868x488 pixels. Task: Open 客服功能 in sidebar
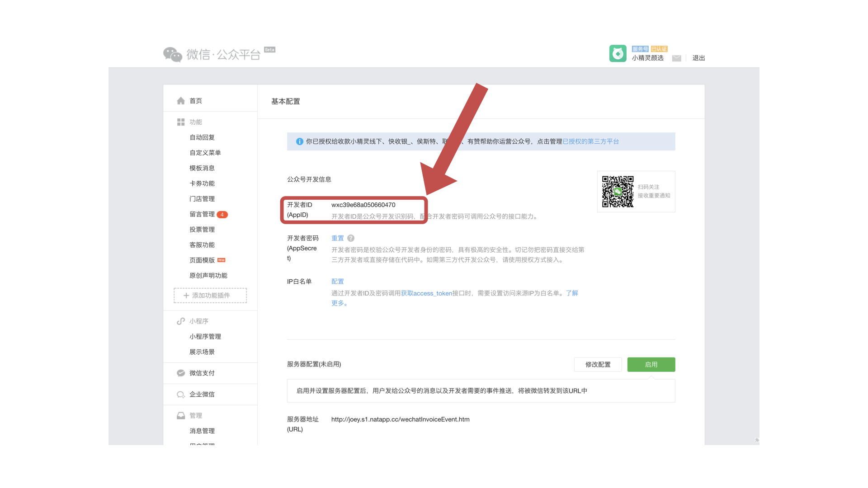pos(202,245)
